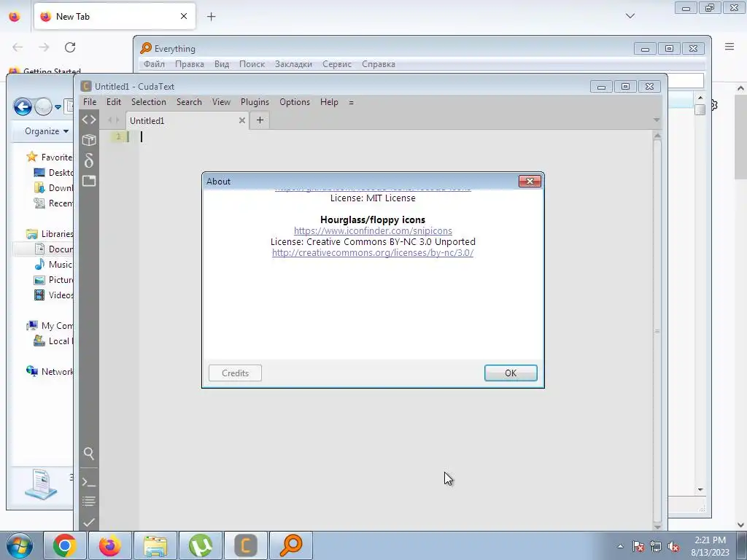This screenshot has height=560, width=747.
Task: Click Everything window scrollbar up arrow
Action: tap(700, 98)
